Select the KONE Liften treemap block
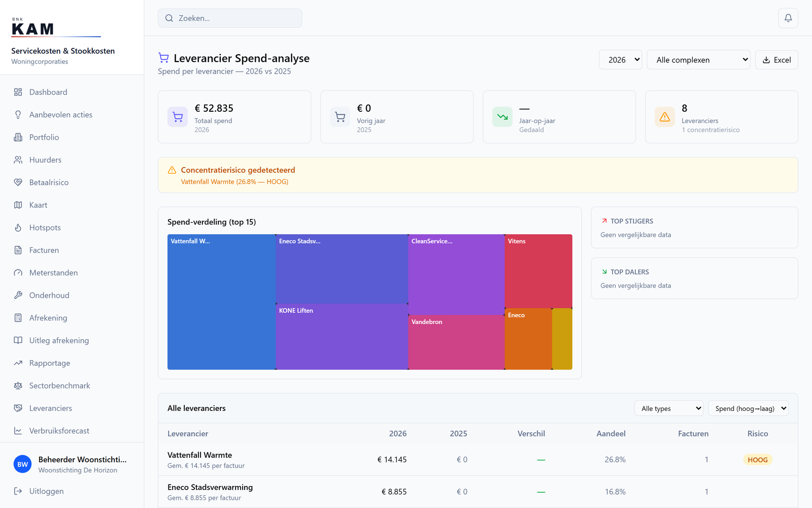 coord(342,337)
